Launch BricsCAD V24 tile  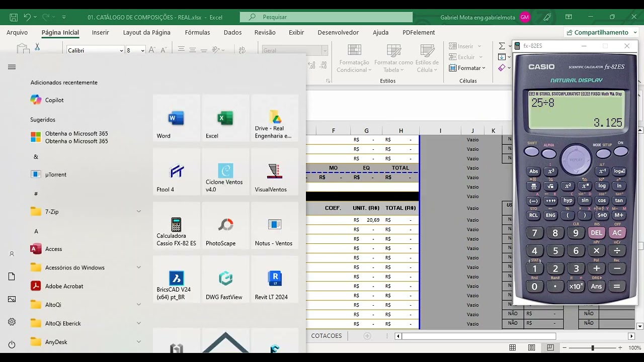pos(176,280)
